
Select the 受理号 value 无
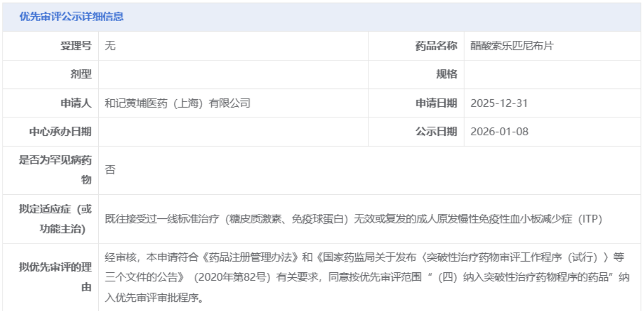(x=110, y=46)
